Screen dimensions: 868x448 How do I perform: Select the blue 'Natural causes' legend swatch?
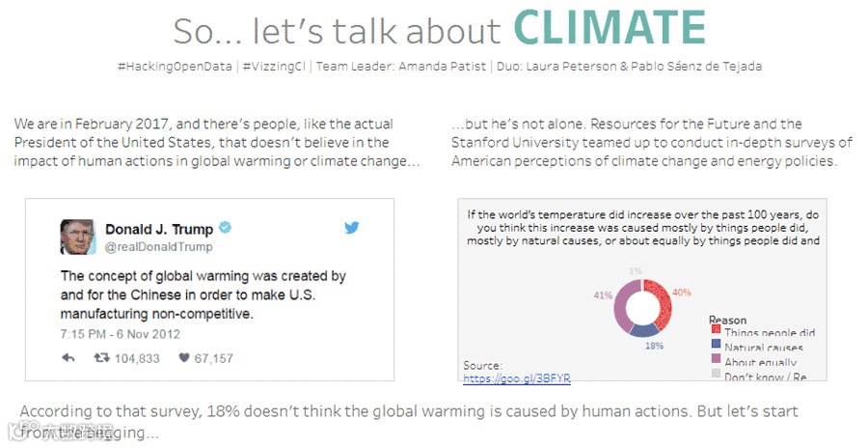click(x=716, y=347)
